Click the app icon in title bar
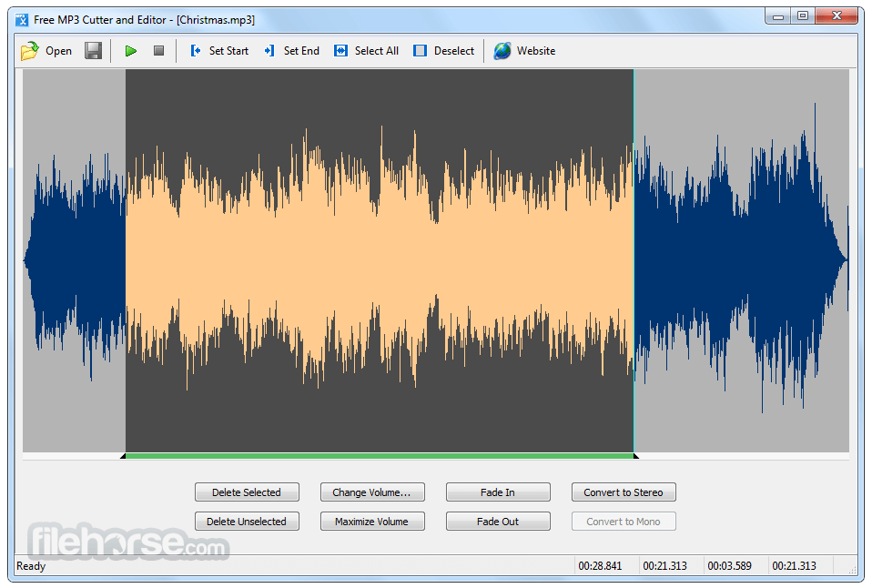872x588 pixels. click(22, 20)
